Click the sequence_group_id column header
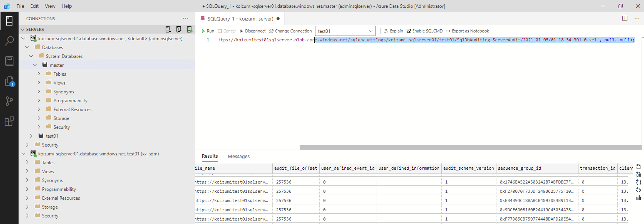This screenshot has height=224, width=644. pyautogui.click(x=519, y=168)
